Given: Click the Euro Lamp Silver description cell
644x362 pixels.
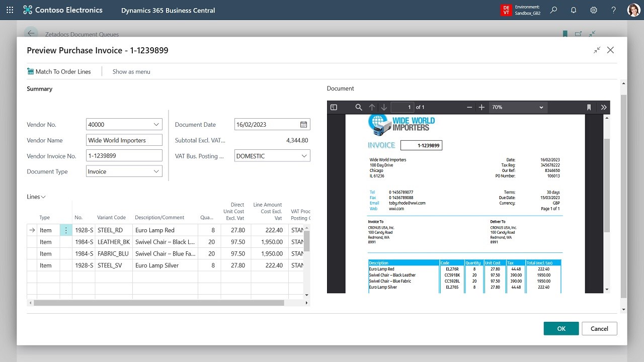Looking at the screenshot, I should pyautogui.click(x=165, y=265).
